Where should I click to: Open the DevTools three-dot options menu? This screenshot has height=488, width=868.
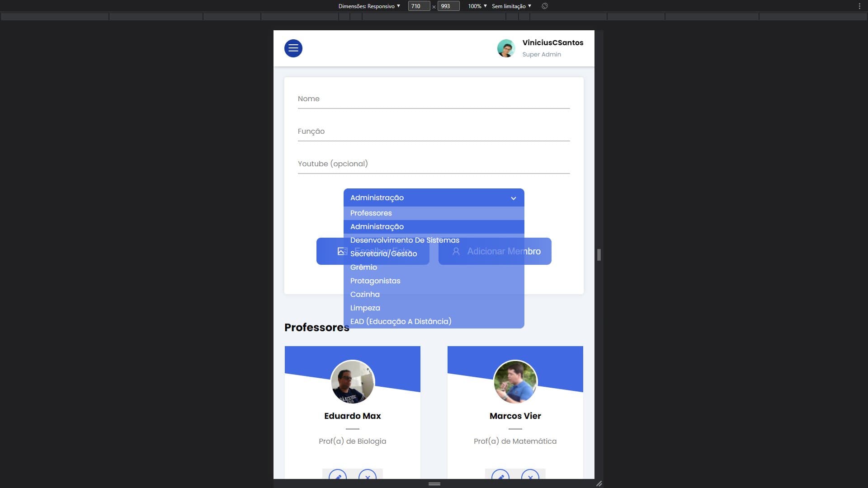(x=859, y=6)
